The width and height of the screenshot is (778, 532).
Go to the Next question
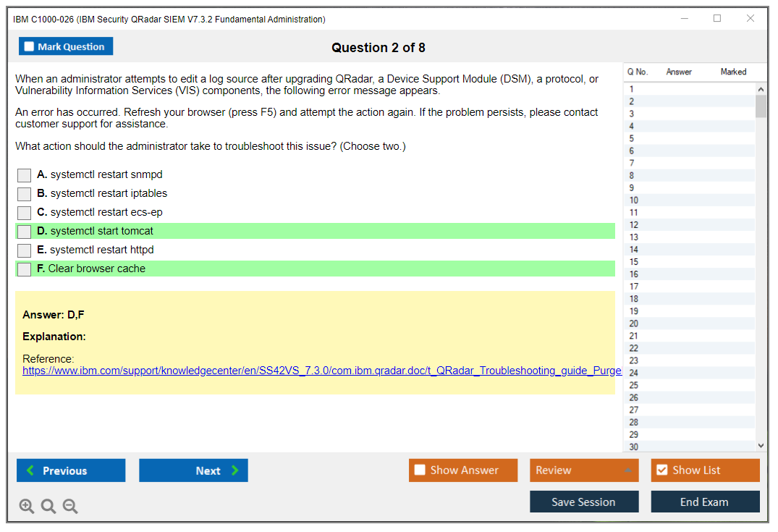pyautogui.click(x=193, y=470)
